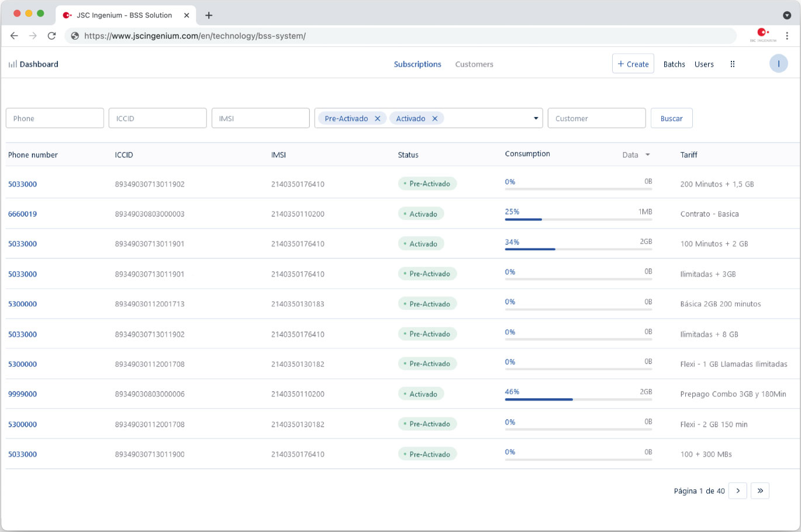Click the Phone number column header
Viewport: 801px width, 532px height.
[33, 155]
